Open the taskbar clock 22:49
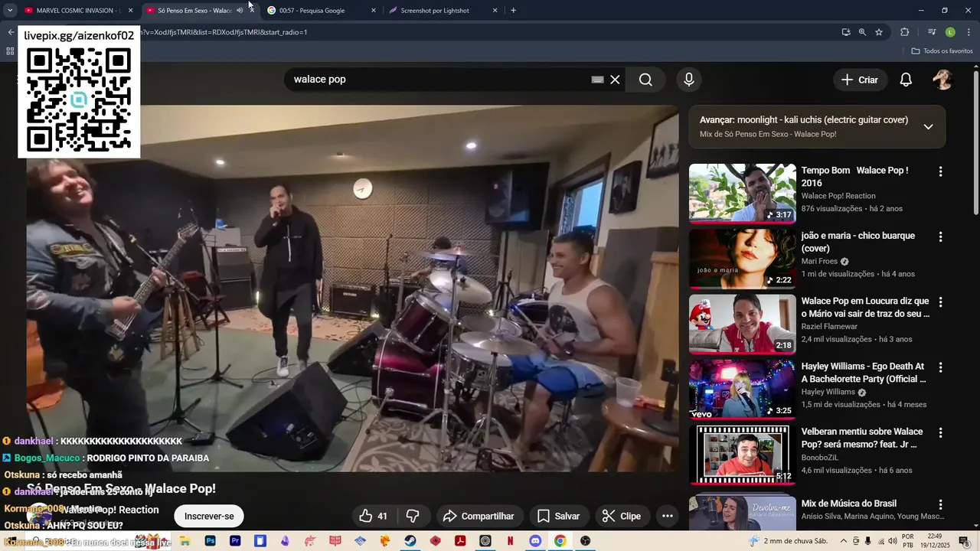980x551 pixels. [935, 541]
